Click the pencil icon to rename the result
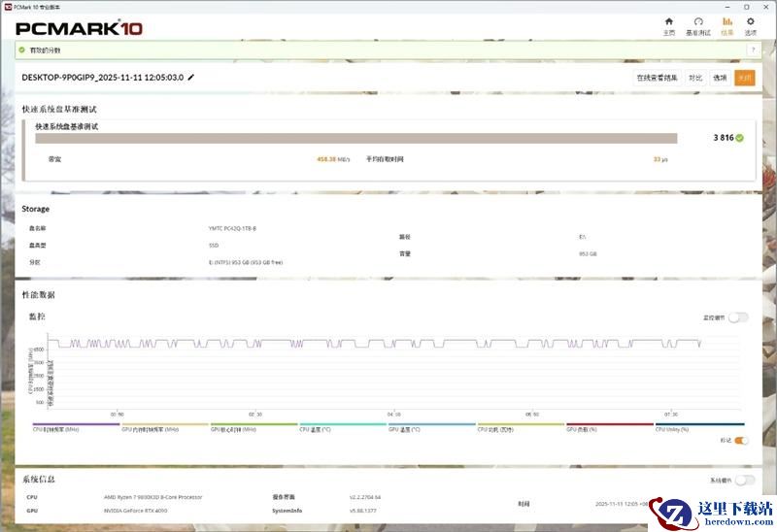This screenshot has height=532, width=777. click(191, 78)
